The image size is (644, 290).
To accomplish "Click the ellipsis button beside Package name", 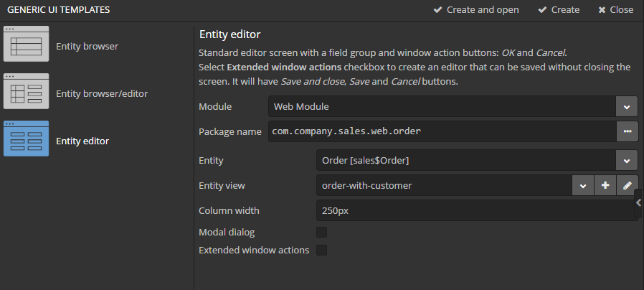I will (x=627, y=131).
